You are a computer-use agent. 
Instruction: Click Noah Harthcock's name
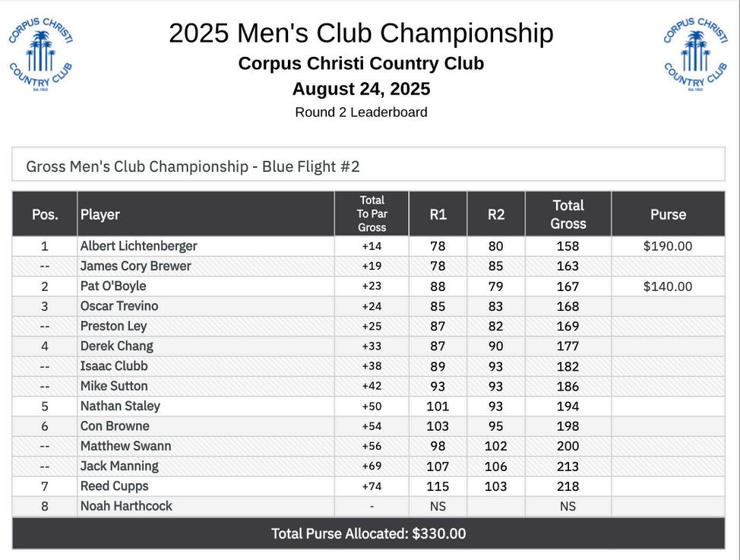point(126,506)
